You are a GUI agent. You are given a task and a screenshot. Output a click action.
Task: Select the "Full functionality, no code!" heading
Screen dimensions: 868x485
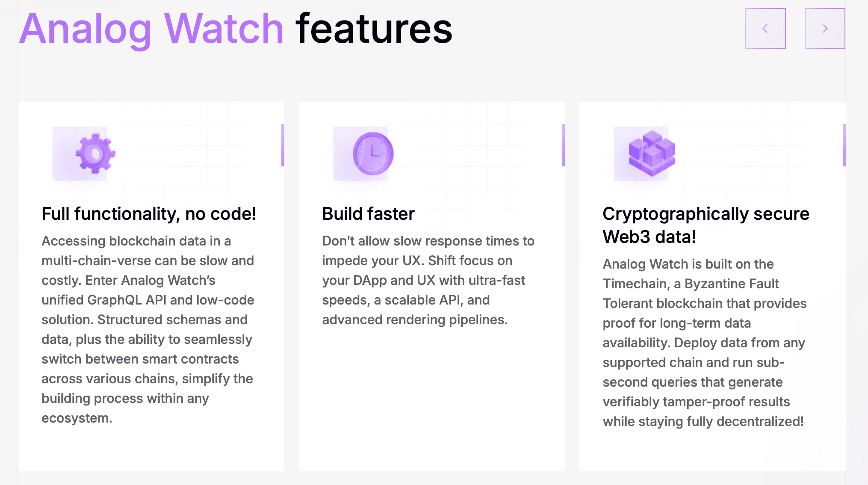coord(149,214)
